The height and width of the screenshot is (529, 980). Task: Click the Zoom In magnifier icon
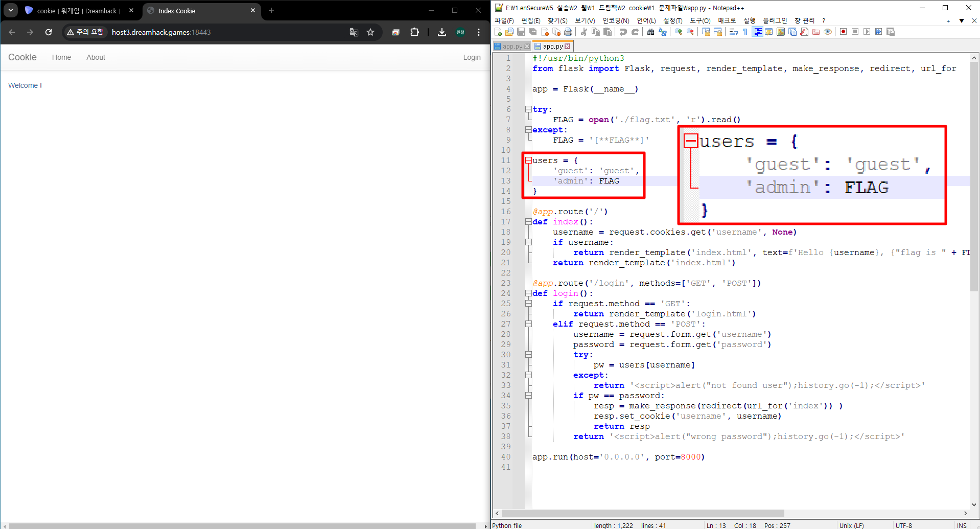click(679, 32)
